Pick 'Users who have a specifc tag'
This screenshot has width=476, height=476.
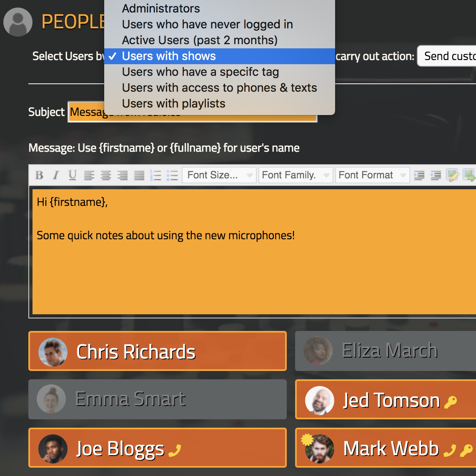[x=200, y=72]
